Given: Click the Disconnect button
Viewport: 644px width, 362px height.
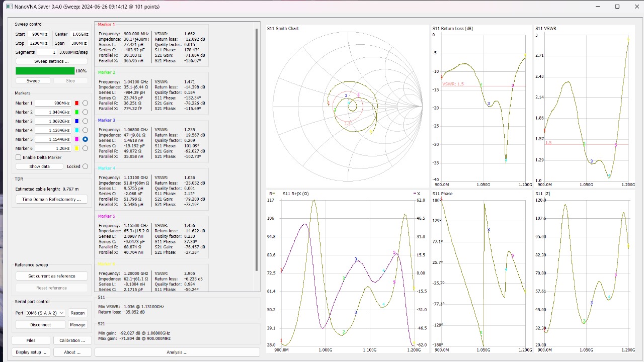Looking at the screenshot, I should tap(40, 325).
